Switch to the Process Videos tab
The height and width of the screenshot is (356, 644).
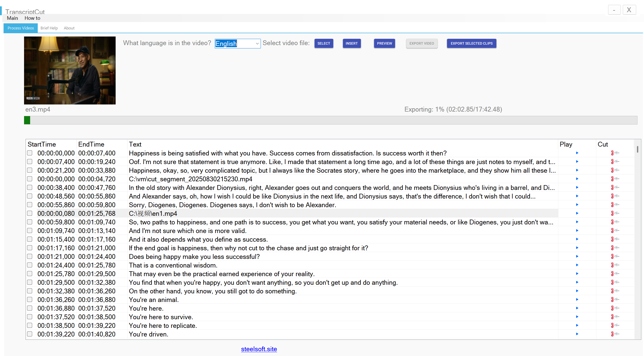21,28
